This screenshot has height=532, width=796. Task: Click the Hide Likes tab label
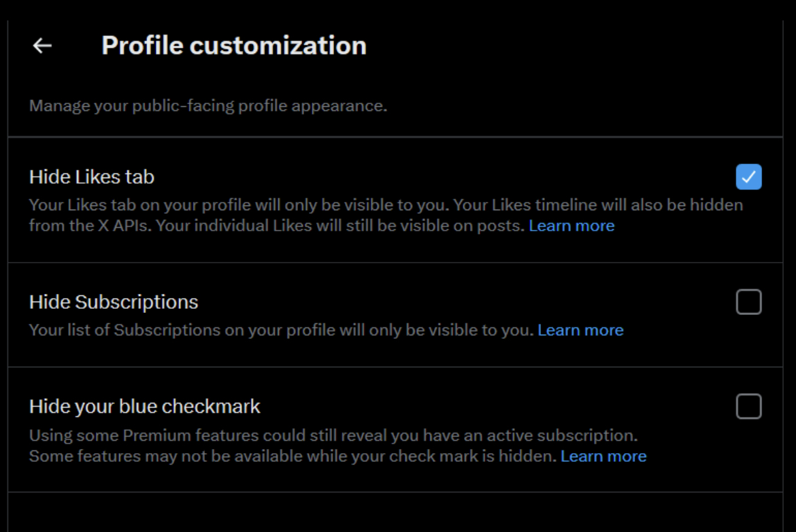(92, 177)
